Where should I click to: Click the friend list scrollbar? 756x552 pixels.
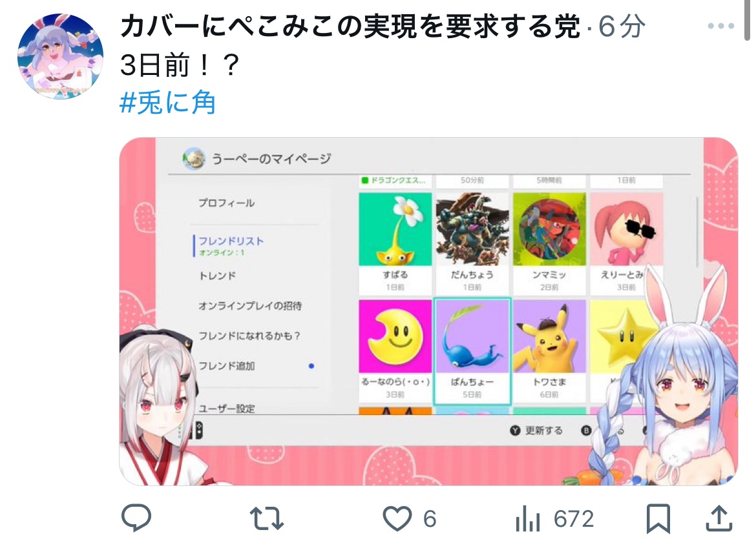(x=697, y=231)
